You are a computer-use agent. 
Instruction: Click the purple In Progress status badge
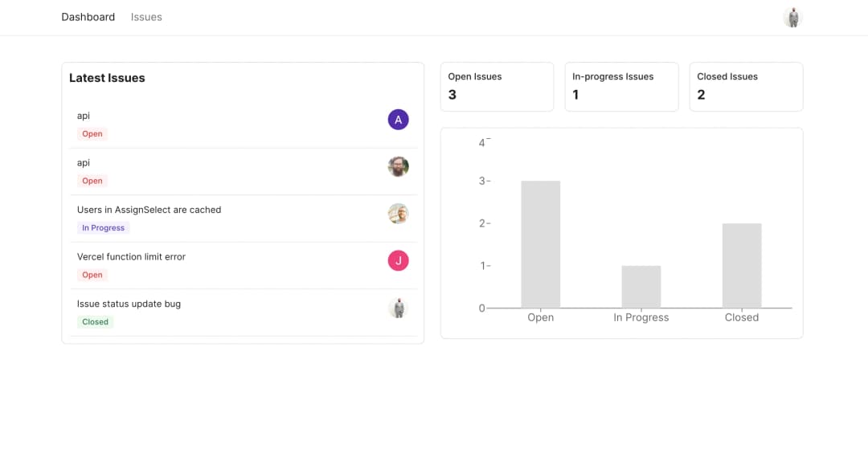click(103, 228)
